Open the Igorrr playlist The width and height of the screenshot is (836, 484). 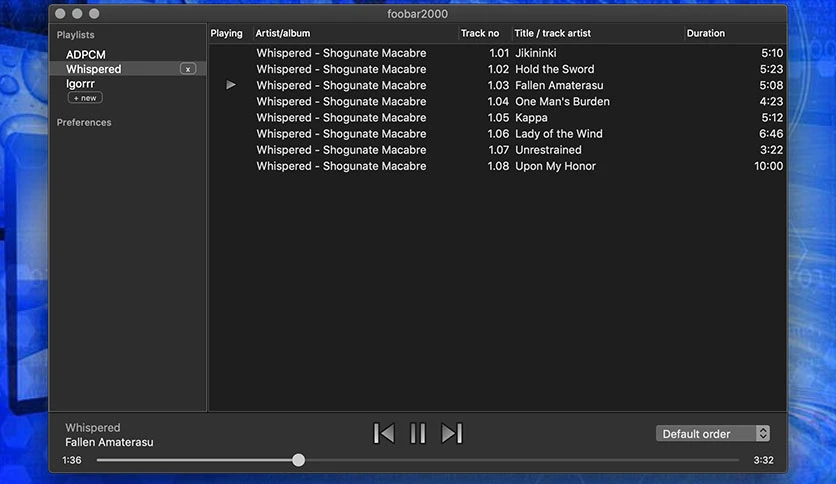point(81,84)
